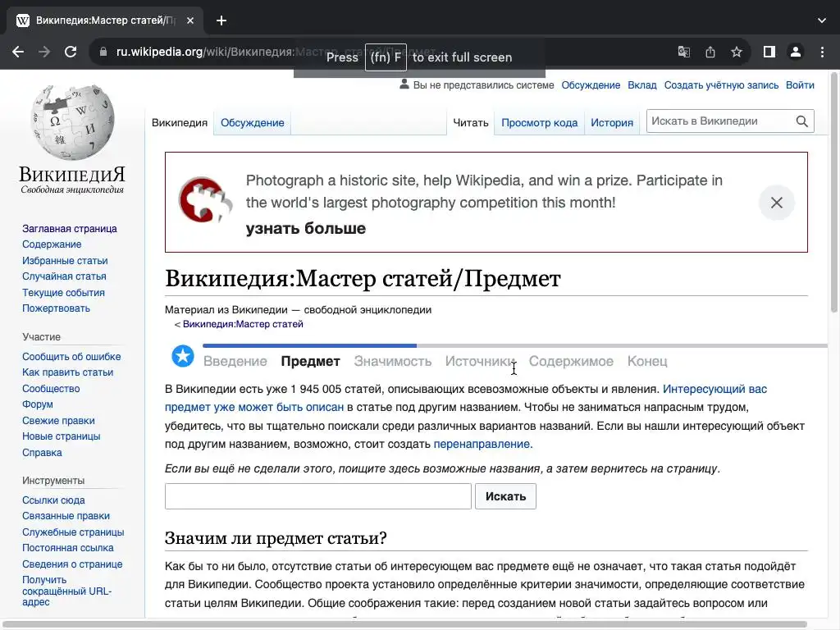The height and width of the screenshot is (630, 840).
Task: Bookmark this page with the star icon
Action: click(x=737, y=52)
